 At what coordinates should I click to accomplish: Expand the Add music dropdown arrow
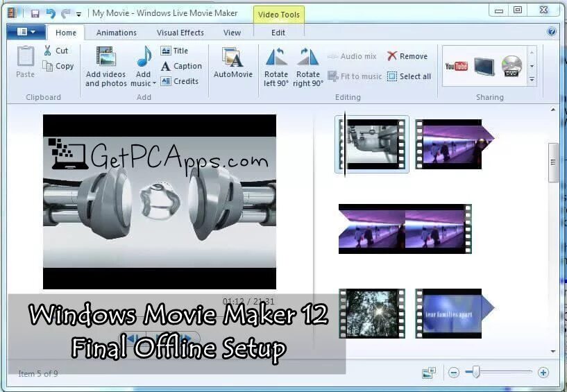point(154,83)
